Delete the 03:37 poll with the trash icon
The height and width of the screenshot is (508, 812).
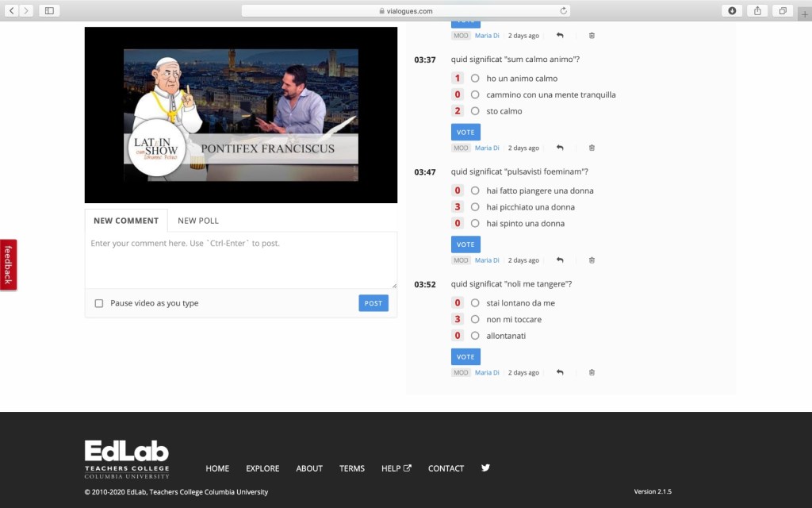pyautogui.click(x=592, y=148)
